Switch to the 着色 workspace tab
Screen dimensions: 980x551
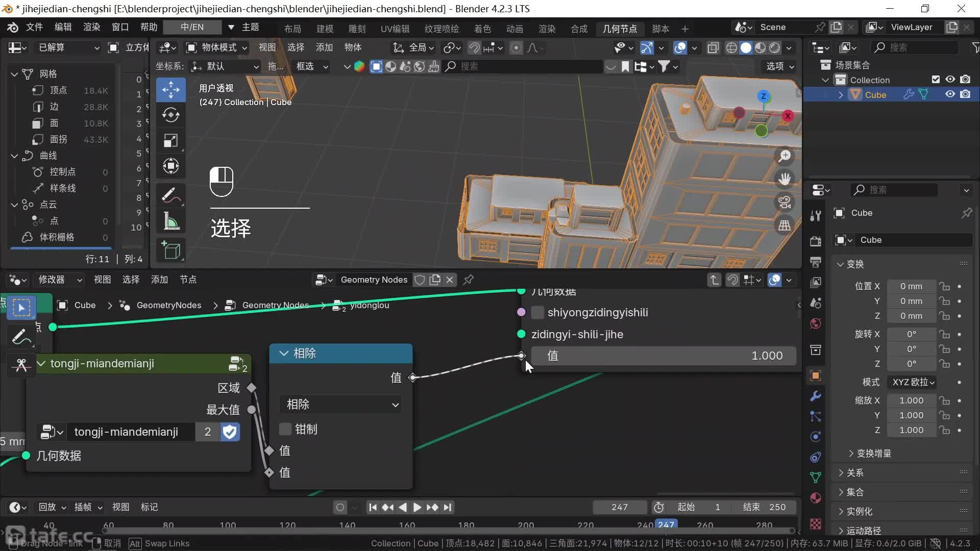click(x=482, y=29)
